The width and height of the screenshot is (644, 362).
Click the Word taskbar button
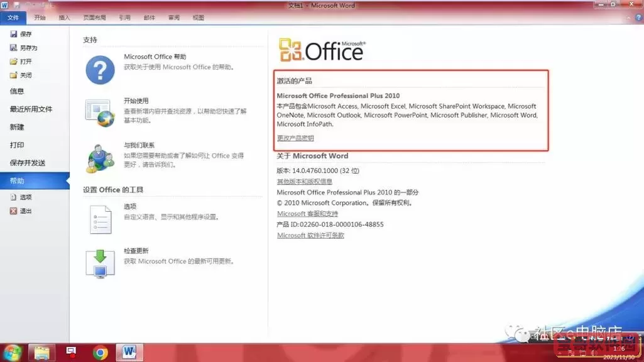129,353
